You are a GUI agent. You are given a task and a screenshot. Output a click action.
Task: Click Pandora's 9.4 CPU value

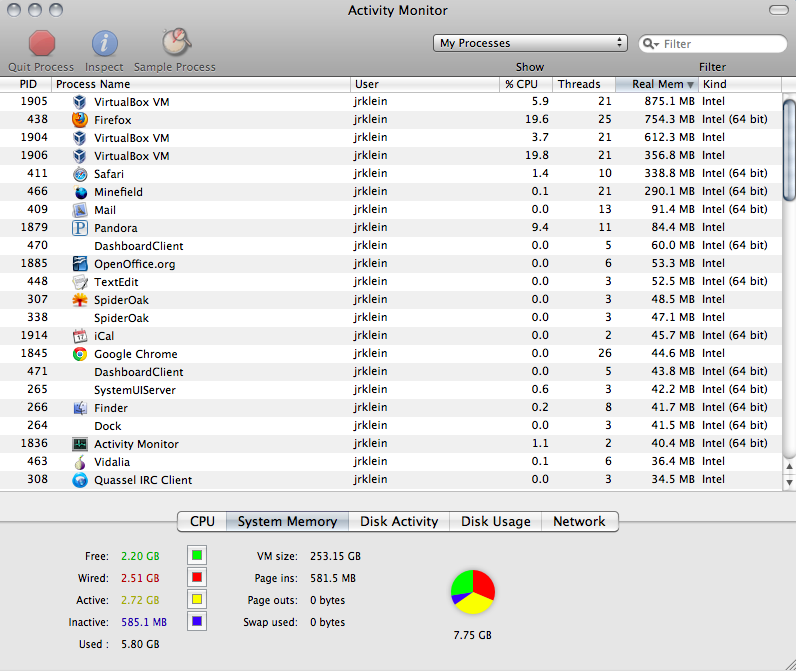pyautogui.click(x=540, y=227)
